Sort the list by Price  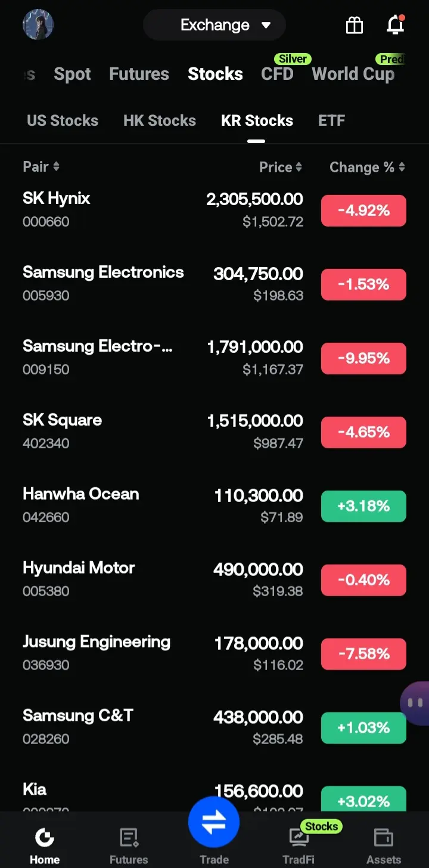[281, 168]
